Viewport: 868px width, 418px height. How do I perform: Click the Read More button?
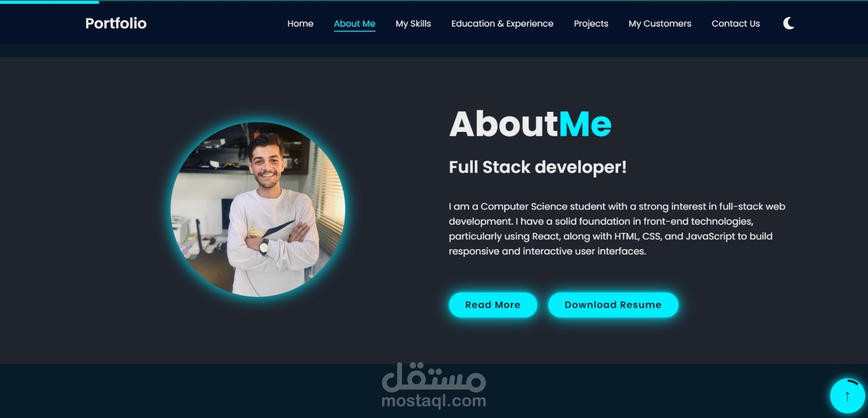[493, 305]
